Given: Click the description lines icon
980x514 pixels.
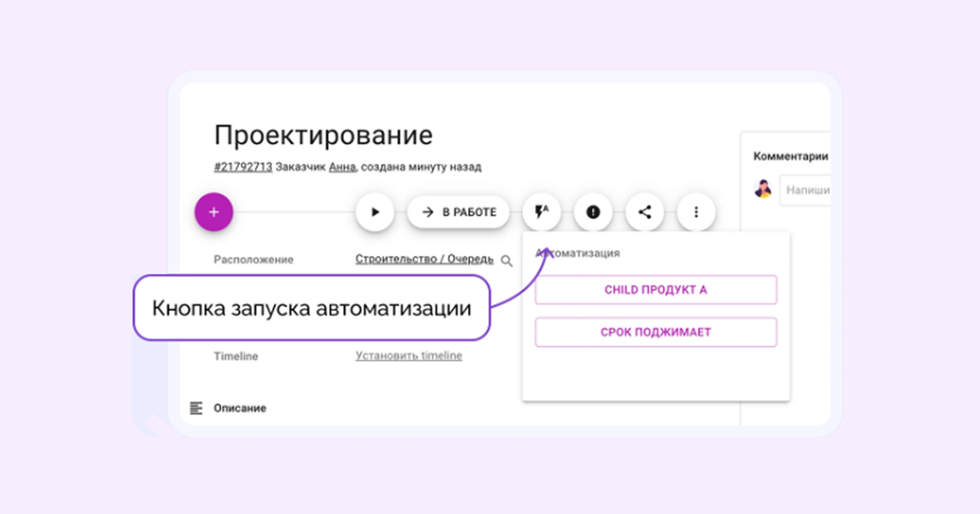Looking at the screenshot, I should 196,408.
